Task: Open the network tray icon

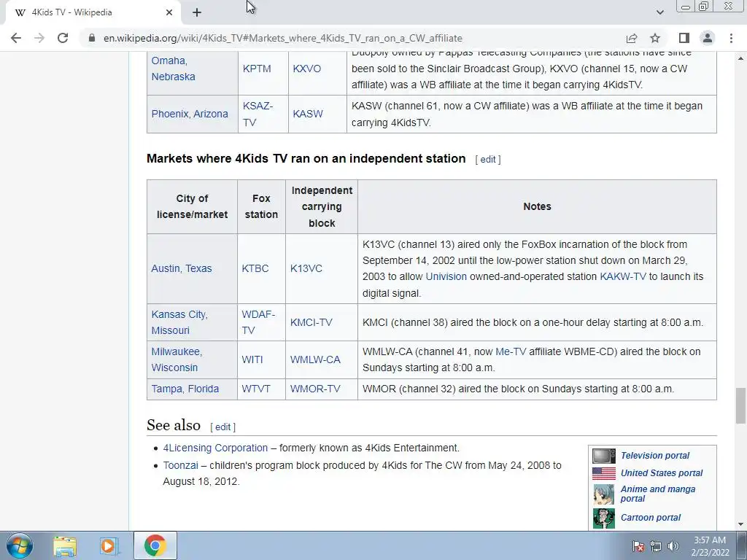Action: pyautogui.click(x=656, y=546)
